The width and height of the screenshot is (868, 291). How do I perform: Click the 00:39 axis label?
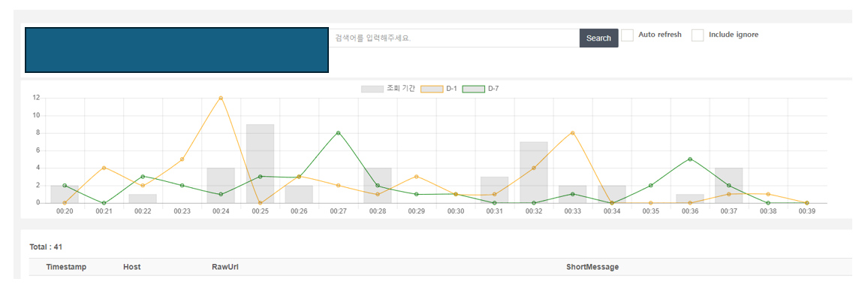pos(806,211)
